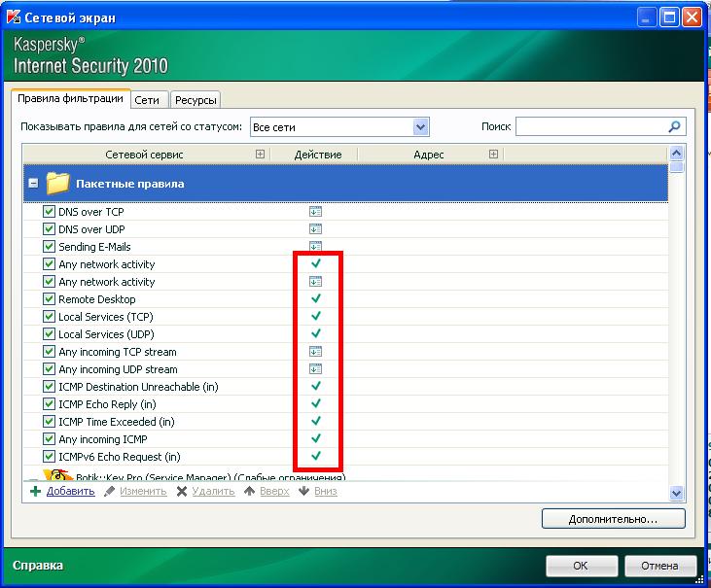Click the yellow folder icon of Пакетные правила
The width and height of the screenshot is (711, 588).
click(57, 183)
